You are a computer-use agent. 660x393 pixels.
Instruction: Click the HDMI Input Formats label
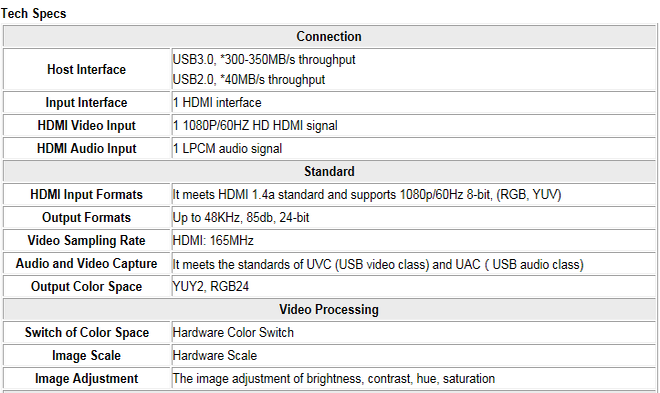pos(86,195)
